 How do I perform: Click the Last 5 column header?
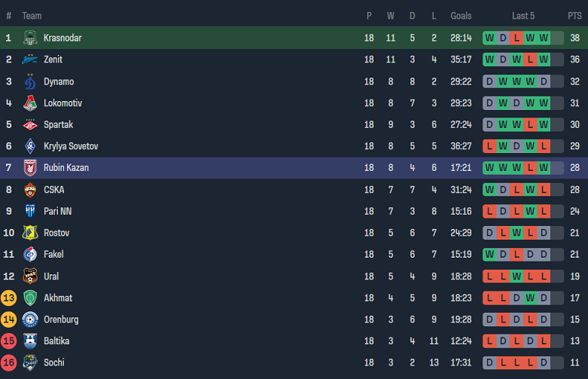click(x=523, y=16)
